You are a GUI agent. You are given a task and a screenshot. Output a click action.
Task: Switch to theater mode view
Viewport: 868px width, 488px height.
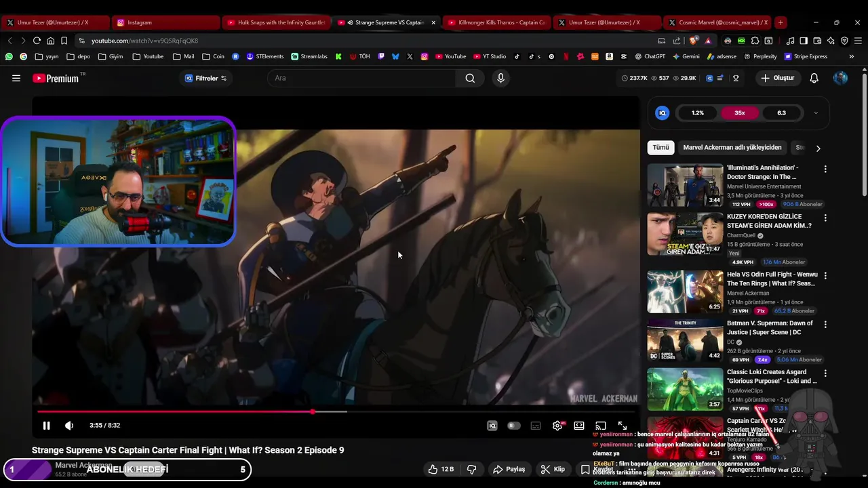[x=579, y=426]
